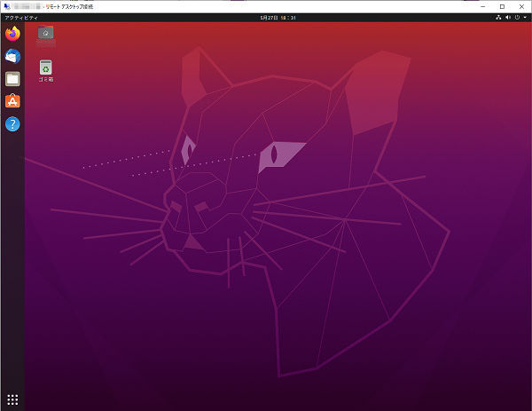The height and width of the screenshot is (411, 532).
Task: Maximize the remote desktop window
Action: click(502, 6)
